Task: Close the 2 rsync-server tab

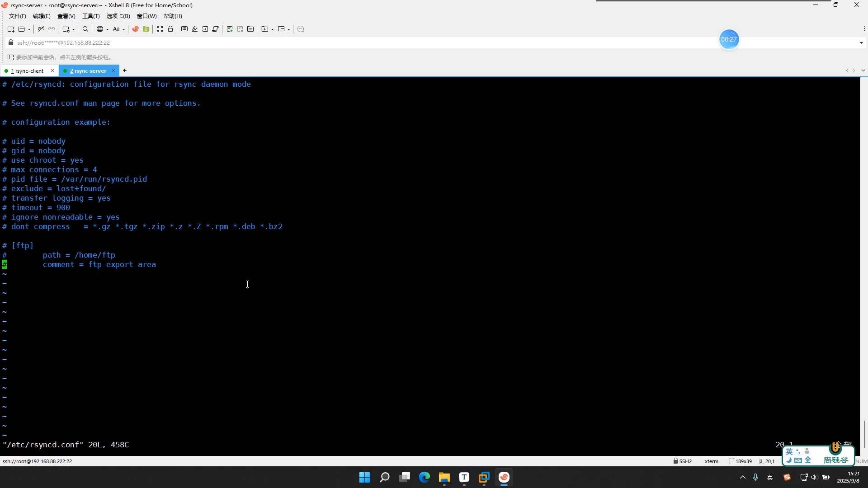Action: [113, 71]
